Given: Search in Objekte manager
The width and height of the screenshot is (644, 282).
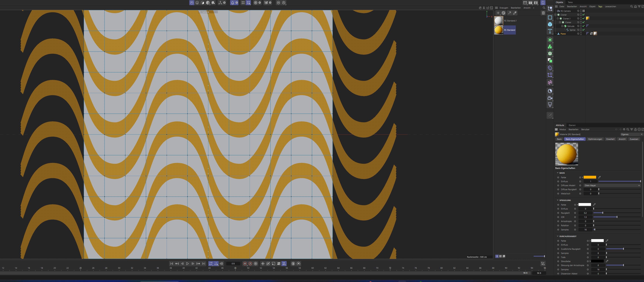Looking at the screenshot, I should (631, 6).
